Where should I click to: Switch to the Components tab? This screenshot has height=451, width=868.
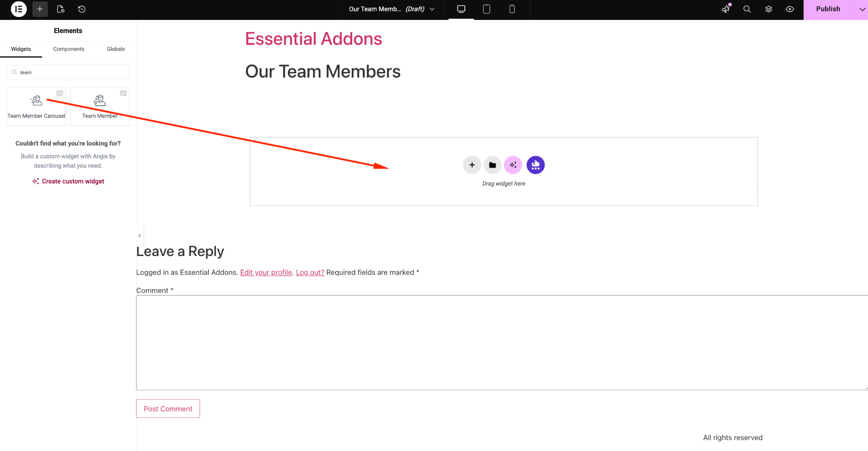69,49
